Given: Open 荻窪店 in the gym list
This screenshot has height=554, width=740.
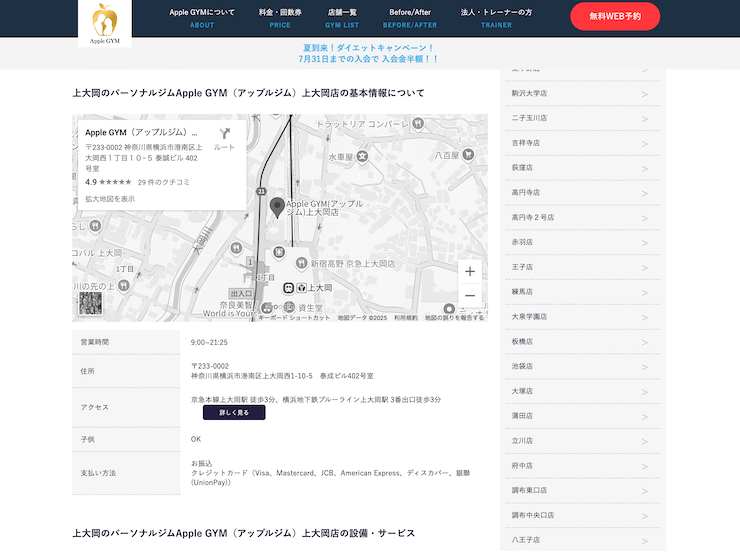Looking at the screenshot, I should [583, 168].
